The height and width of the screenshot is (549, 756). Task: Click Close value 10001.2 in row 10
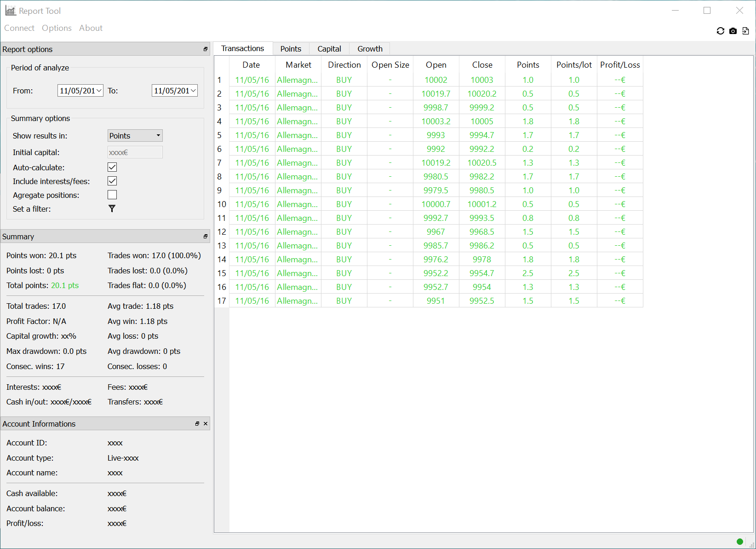coord(482,204)
